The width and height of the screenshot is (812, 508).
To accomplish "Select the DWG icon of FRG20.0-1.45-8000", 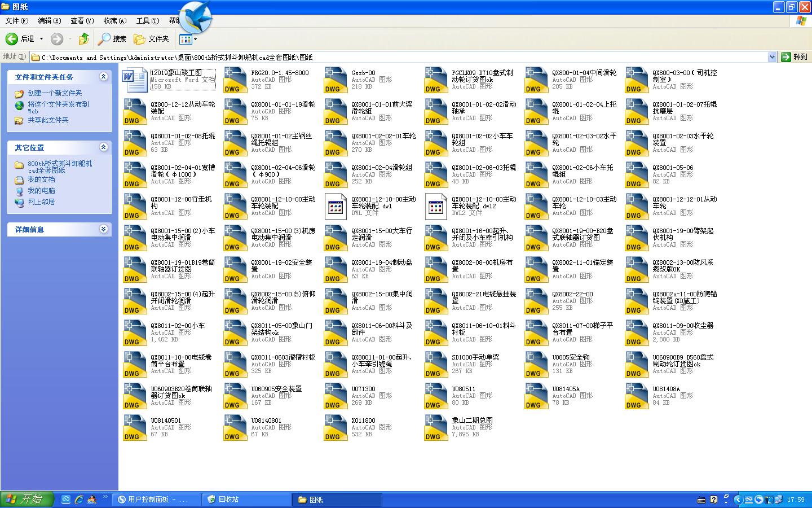I will 236,80.
